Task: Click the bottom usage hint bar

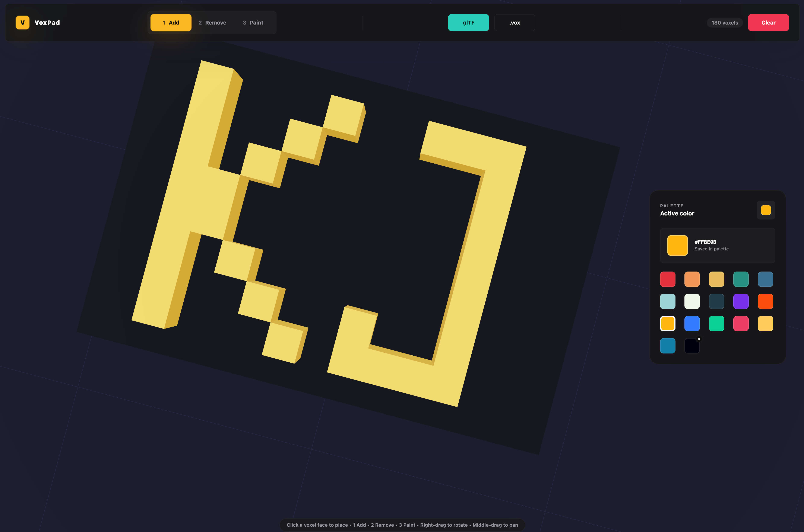Action: click(402, 525)
